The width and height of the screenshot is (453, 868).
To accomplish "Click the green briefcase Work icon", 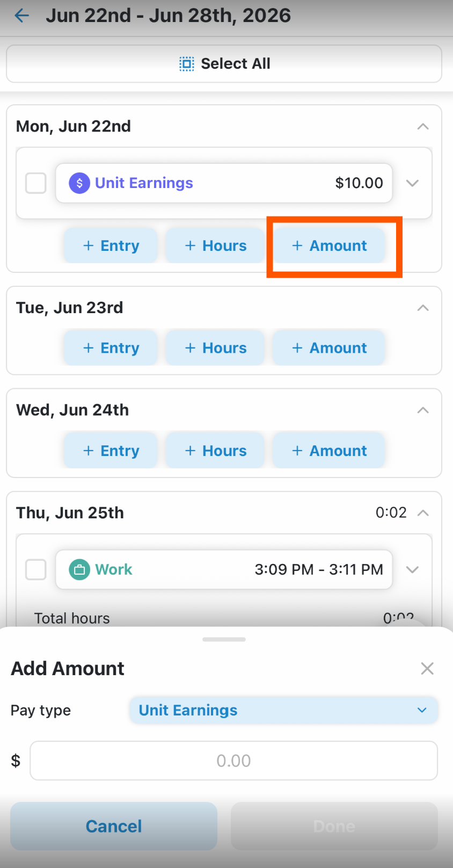I will 79,570.
